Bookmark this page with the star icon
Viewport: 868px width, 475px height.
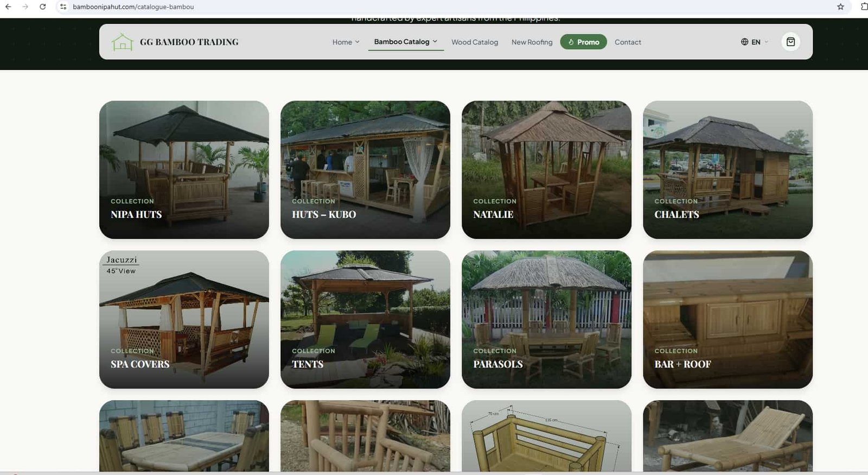[840, 7]
